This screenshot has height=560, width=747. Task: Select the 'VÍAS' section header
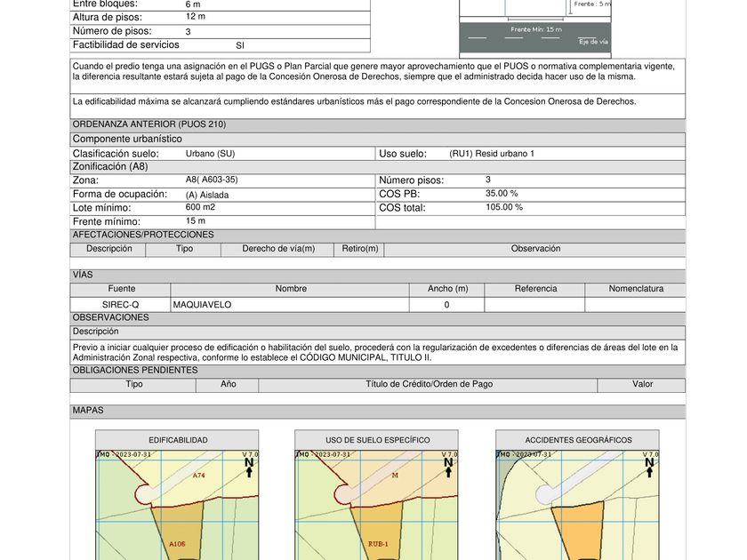83,275
